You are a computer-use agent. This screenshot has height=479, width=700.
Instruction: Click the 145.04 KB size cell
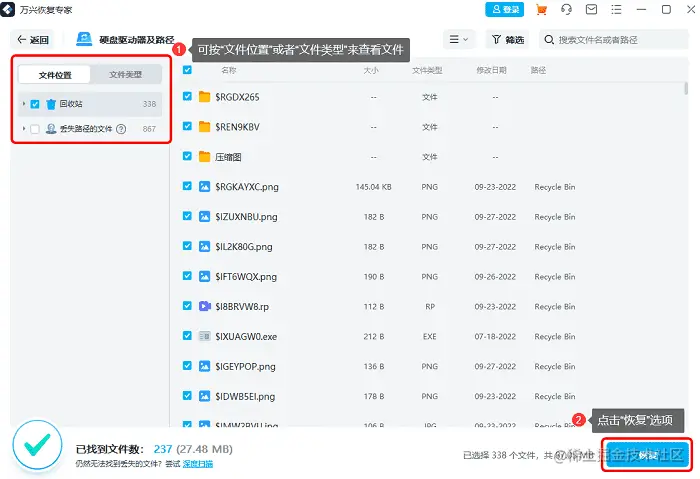click(x=373, y=187)
